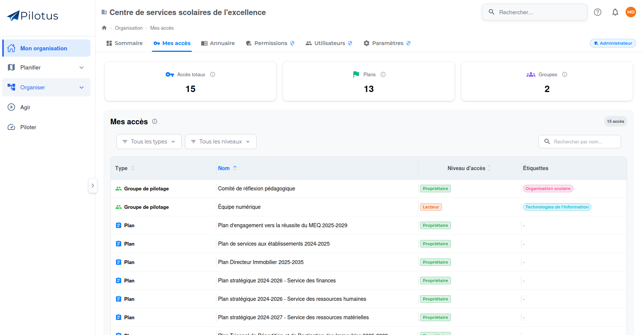This screenshot has height=335, width=644.
Task: Click group icon on Comité de réflexion pédagogique row
Action: click(118, 189)
